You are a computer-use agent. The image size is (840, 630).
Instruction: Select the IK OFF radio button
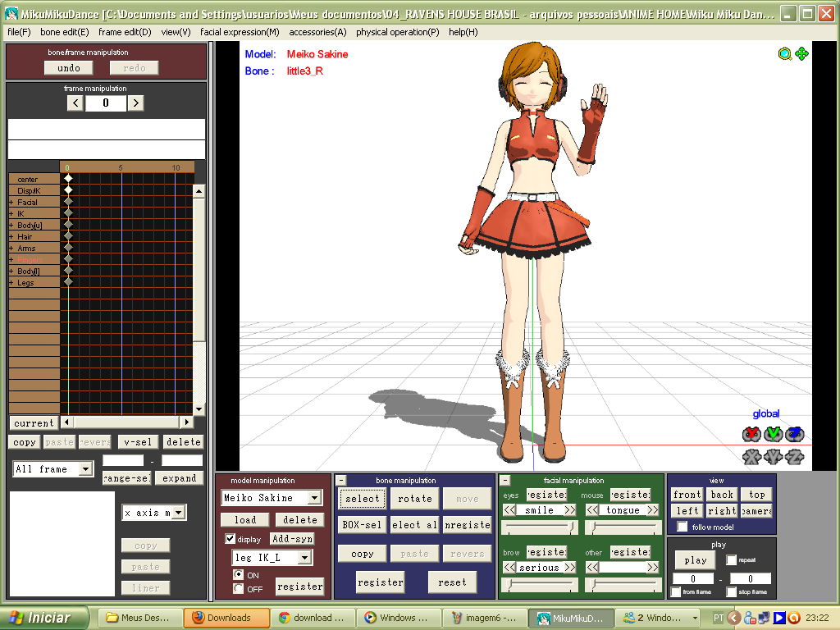(239, 589)
